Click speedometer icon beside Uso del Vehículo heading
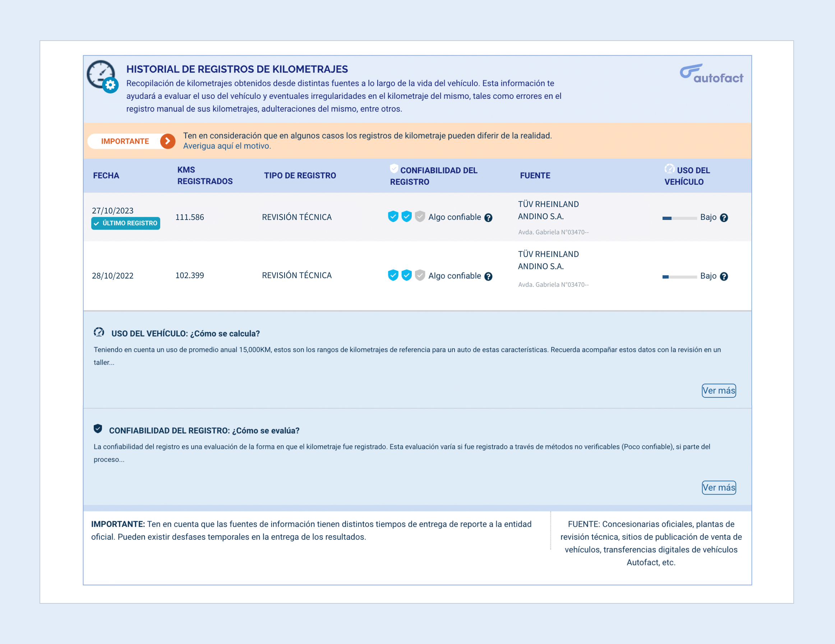The image size is (835, 644). [99, 332]
